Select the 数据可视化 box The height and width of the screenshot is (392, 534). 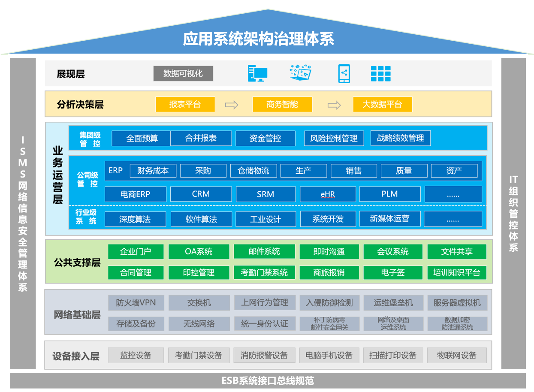pyautogui.click(x=183, y=73)
